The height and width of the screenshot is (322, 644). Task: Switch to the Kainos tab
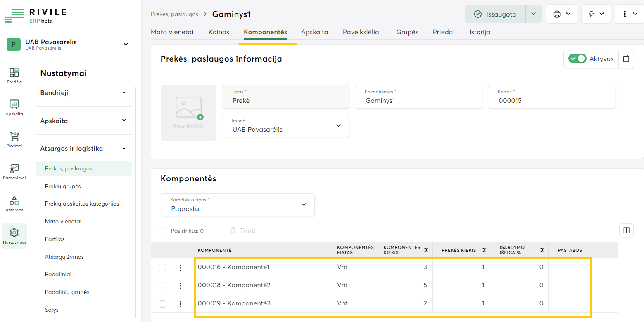[219, 32]
